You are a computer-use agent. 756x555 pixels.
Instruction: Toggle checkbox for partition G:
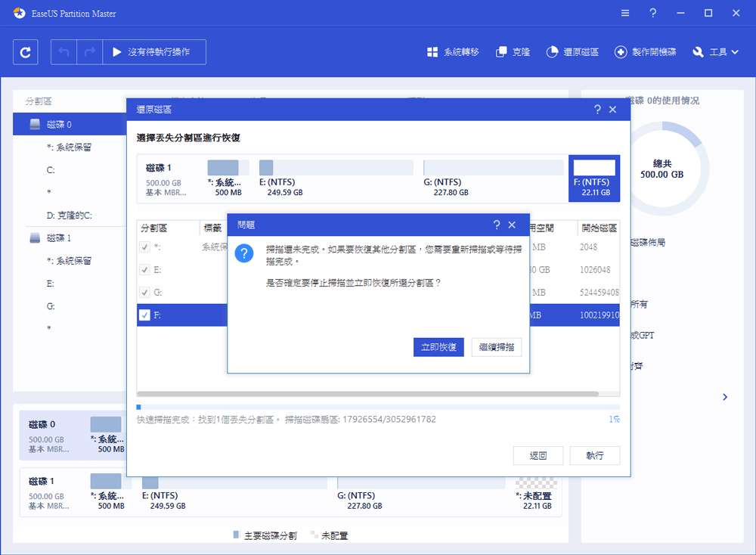coord(144,292)
